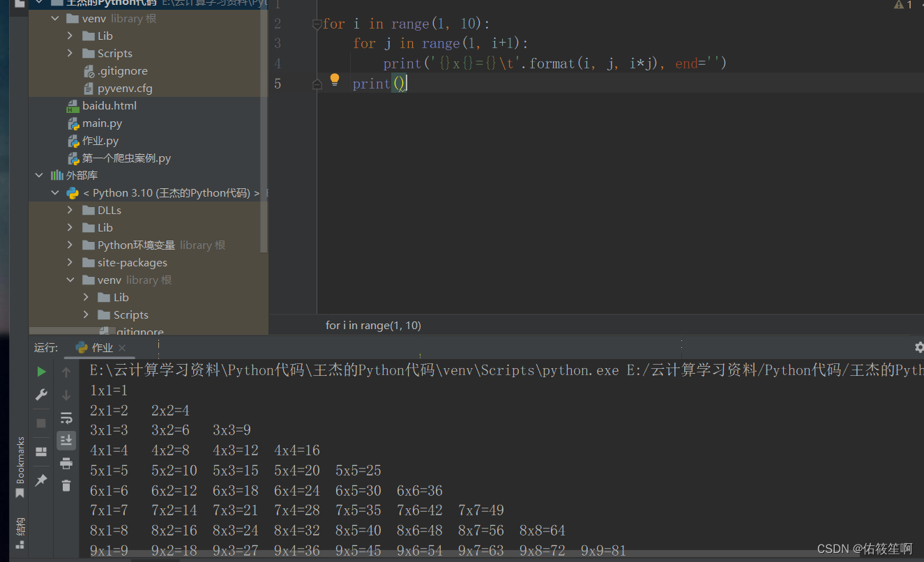The height and width of the screenshot is (562, 924).
Task: Collapse the lower venv library root
Action: pyautogui.click(x=70, y=280)
